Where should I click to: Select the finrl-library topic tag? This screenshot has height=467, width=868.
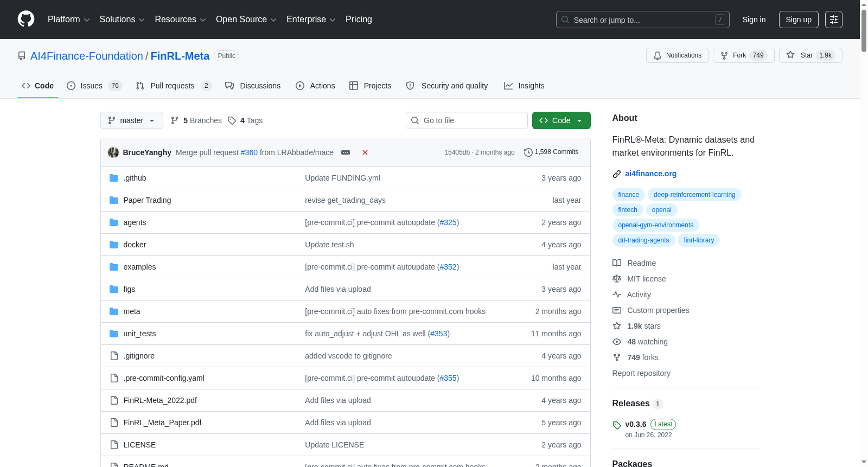699,240
